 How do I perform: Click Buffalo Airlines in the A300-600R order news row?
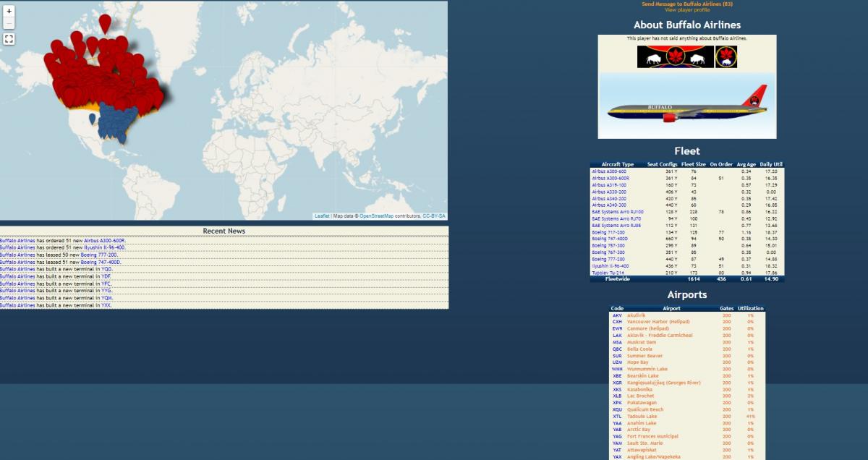[x=17, y=240]
